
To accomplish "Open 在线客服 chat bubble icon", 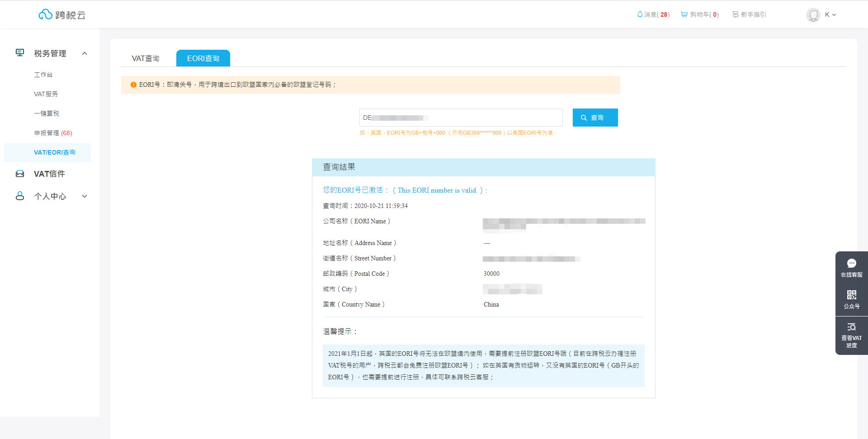I will 852,263.
